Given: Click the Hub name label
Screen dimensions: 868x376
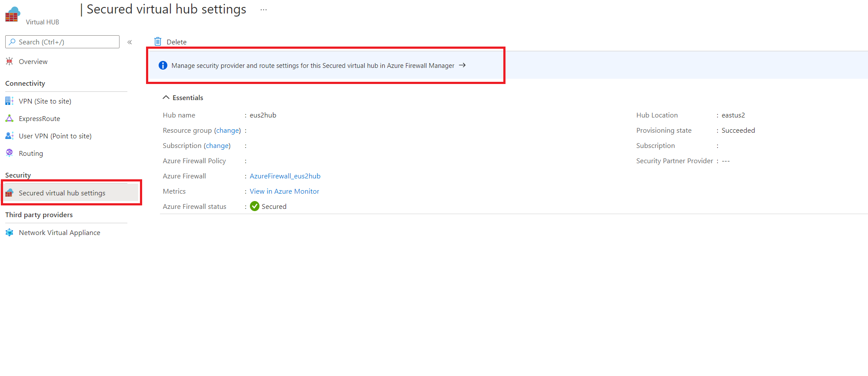Looking at the screenshot, I should pos(179,115).
